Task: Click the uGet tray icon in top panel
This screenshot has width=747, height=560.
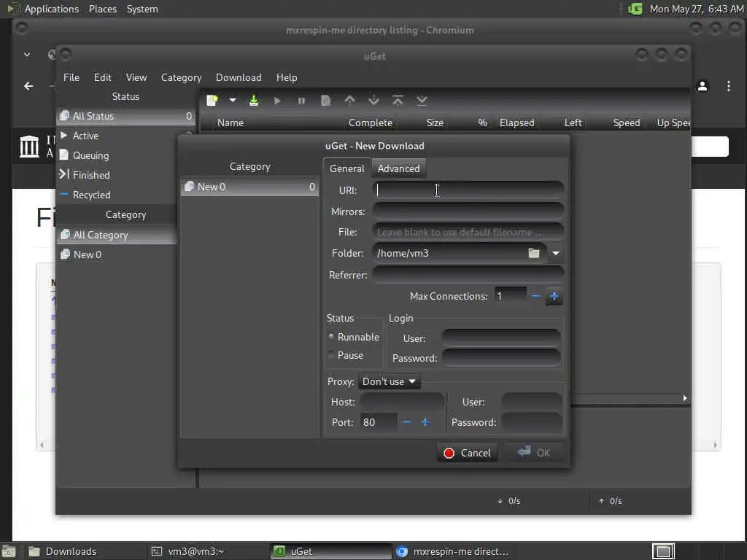Action: point(635,9)
